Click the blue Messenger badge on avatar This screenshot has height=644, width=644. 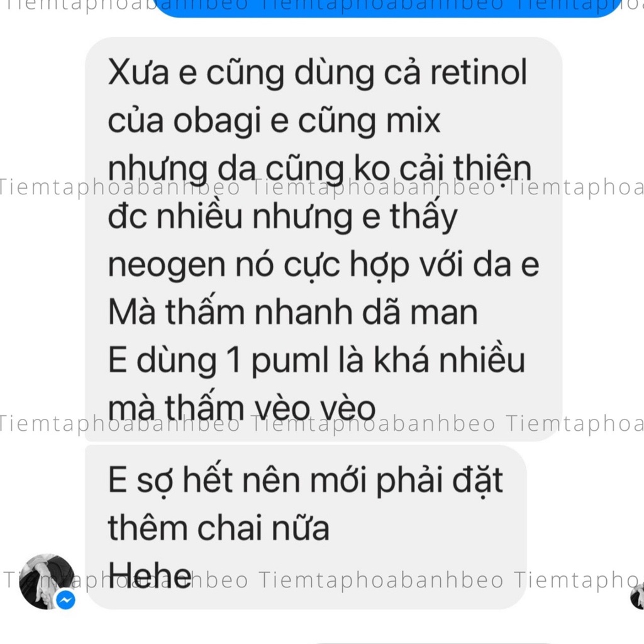65,601
